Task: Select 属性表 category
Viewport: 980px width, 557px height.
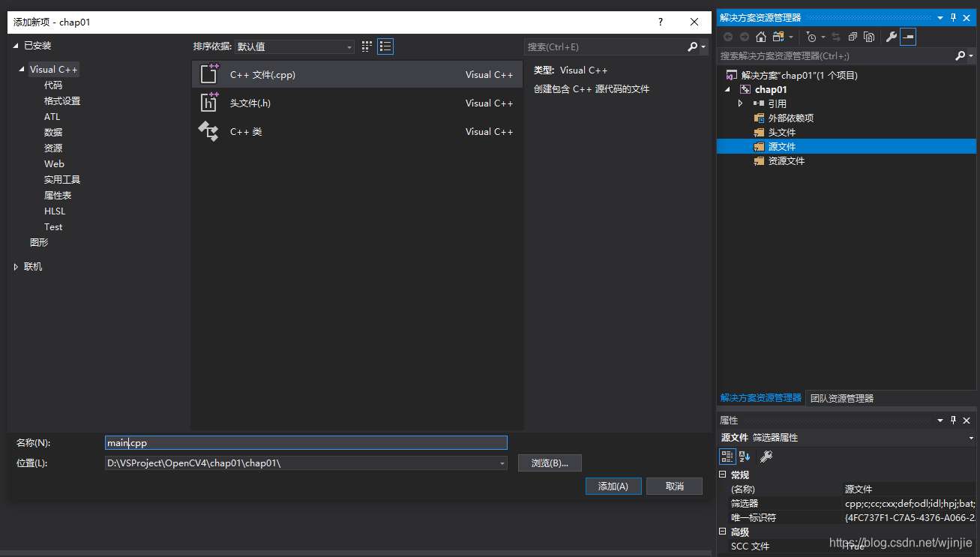Action: point(58,196)
